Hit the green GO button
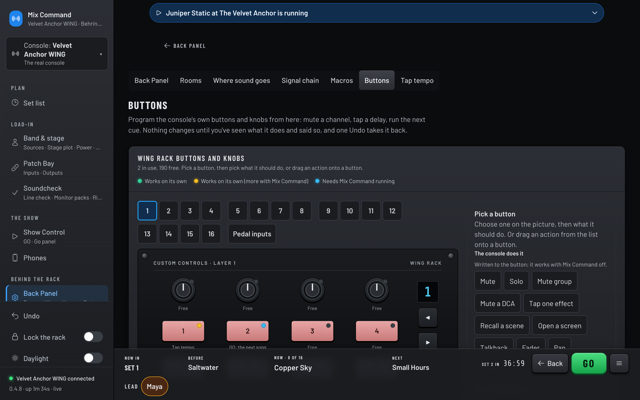The image size is (640, 400). click(588, 363)
